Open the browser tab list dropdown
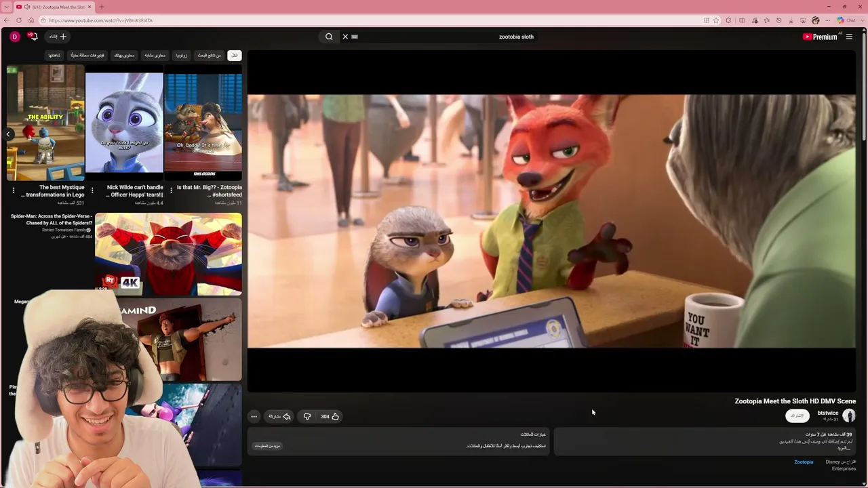The image size is (868, 488). [6, 7]
